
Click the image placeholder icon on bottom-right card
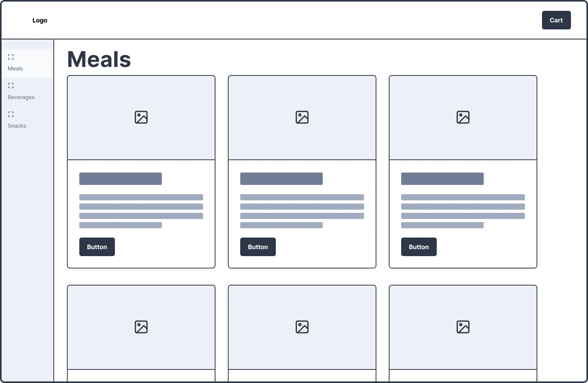coord(463,327)
